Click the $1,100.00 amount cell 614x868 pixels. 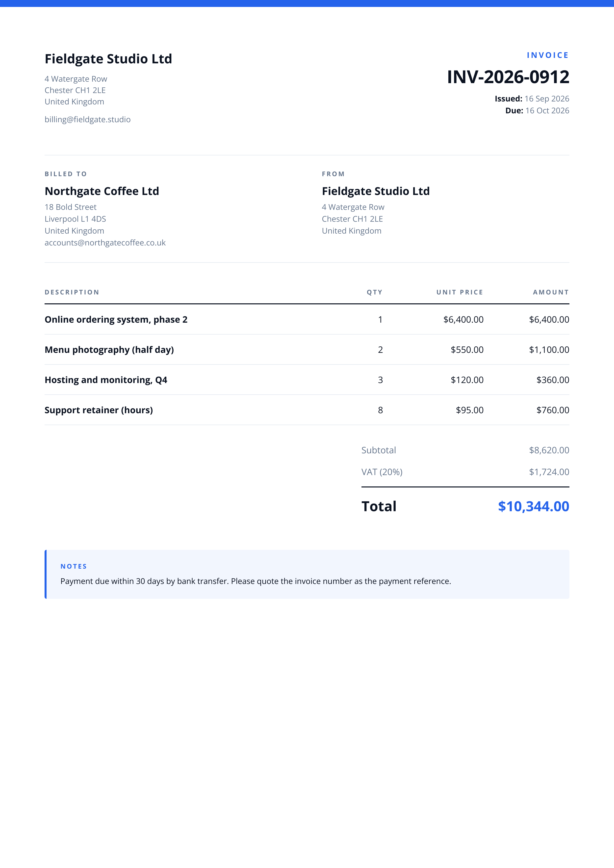pos(549,350)
